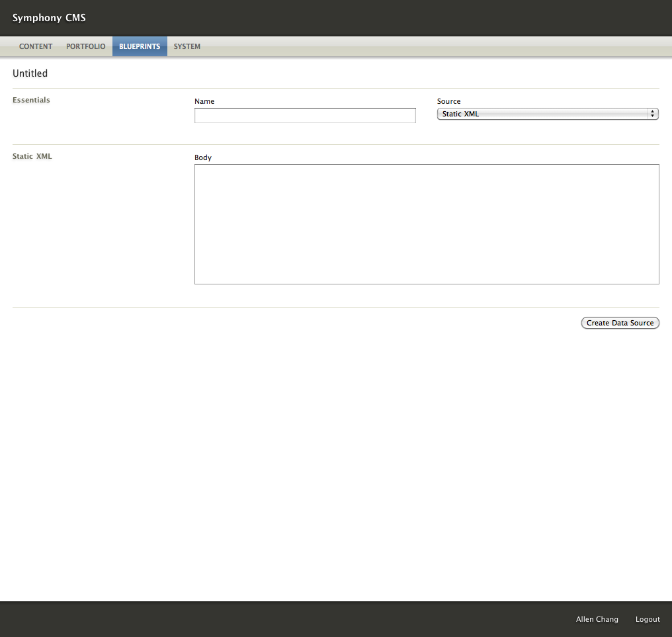
Task: Click the Create Data Source button
Action: pyautogui.click(x=620, y=323)
